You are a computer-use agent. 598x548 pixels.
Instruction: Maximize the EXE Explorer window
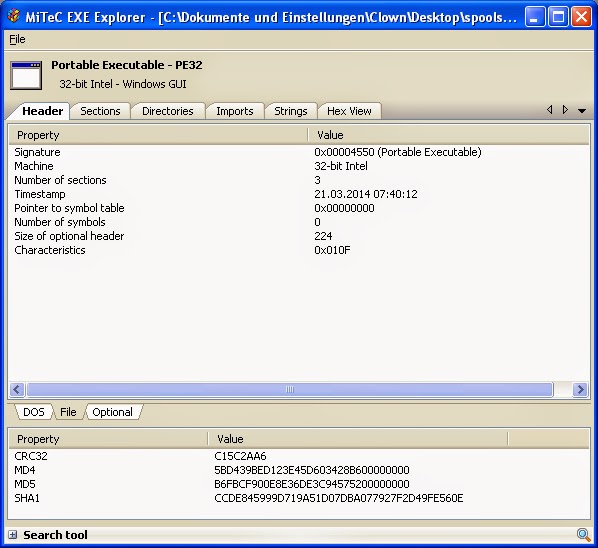pos(558,17)
